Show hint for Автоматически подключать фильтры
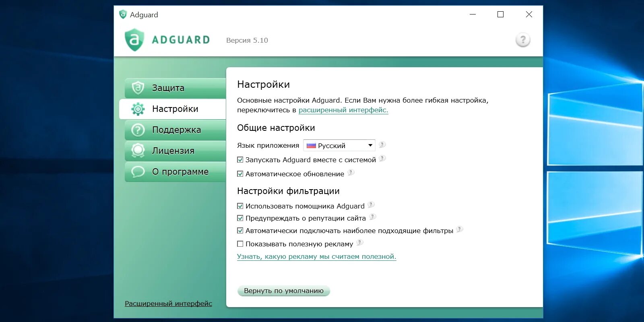Viewport: 644px width, 322px height. click(x=460, y=229)
